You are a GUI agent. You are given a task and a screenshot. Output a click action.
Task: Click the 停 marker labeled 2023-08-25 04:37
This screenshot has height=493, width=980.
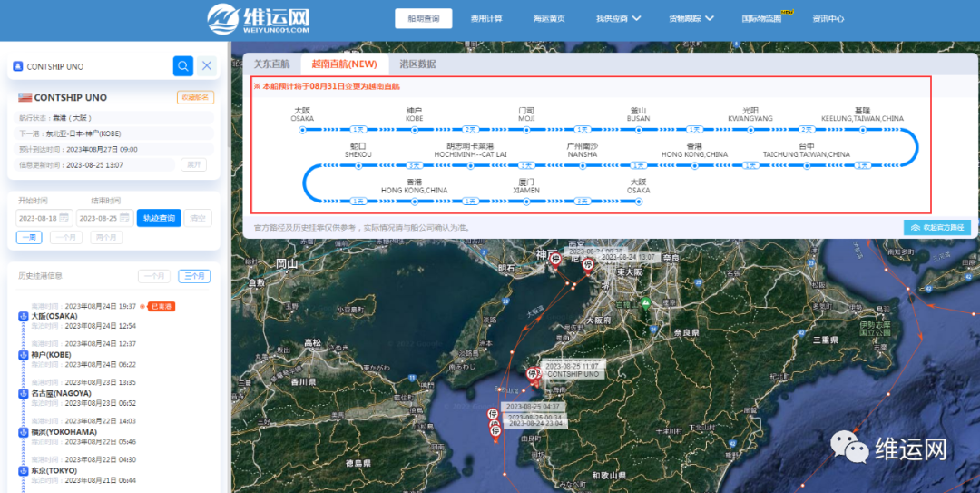point(493,414)
